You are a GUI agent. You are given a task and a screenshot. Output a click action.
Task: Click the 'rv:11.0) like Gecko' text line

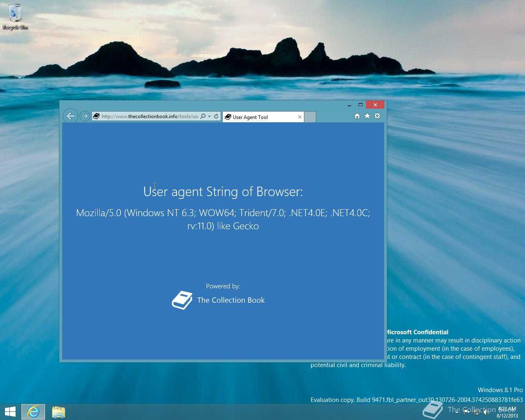(x=223, y=226)
